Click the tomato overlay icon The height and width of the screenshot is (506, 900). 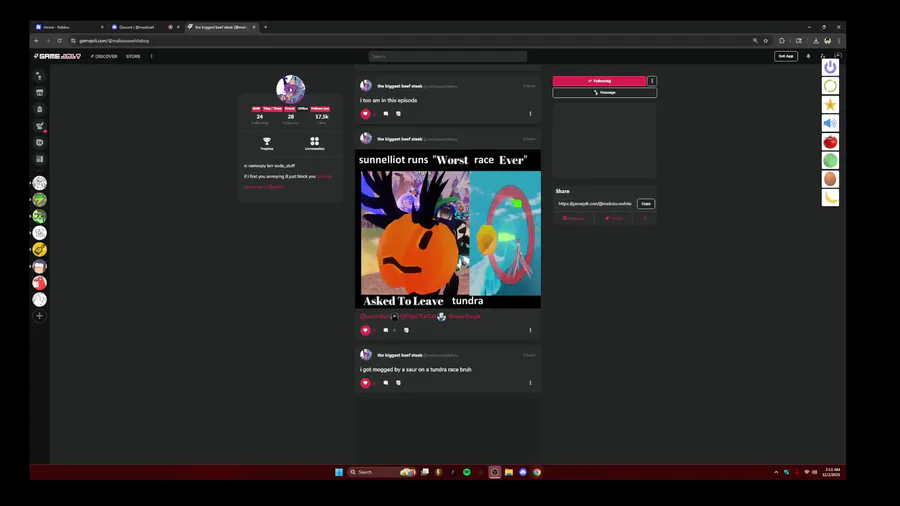click(830, 142)
